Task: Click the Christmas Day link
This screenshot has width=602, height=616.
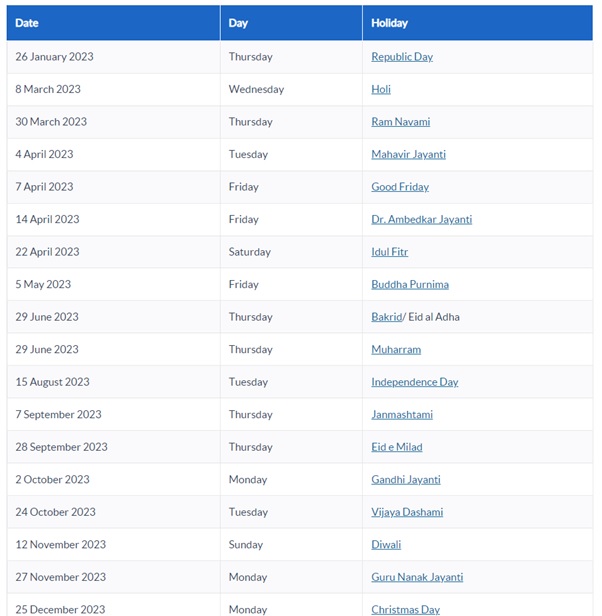Action: [x=406, y=610]
